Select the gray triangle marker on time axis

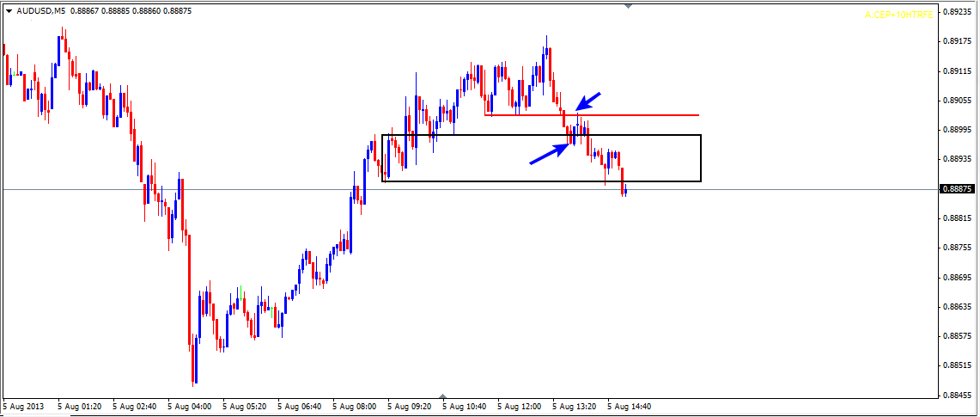click(442, 396)
